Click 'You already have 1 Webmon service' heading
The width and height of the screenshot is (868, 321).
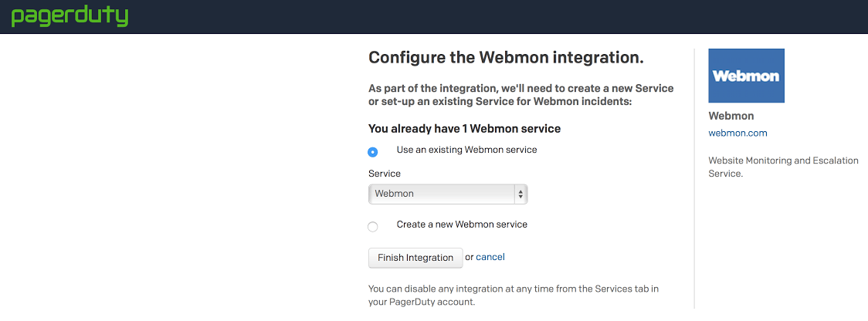(x=464, y=128)
